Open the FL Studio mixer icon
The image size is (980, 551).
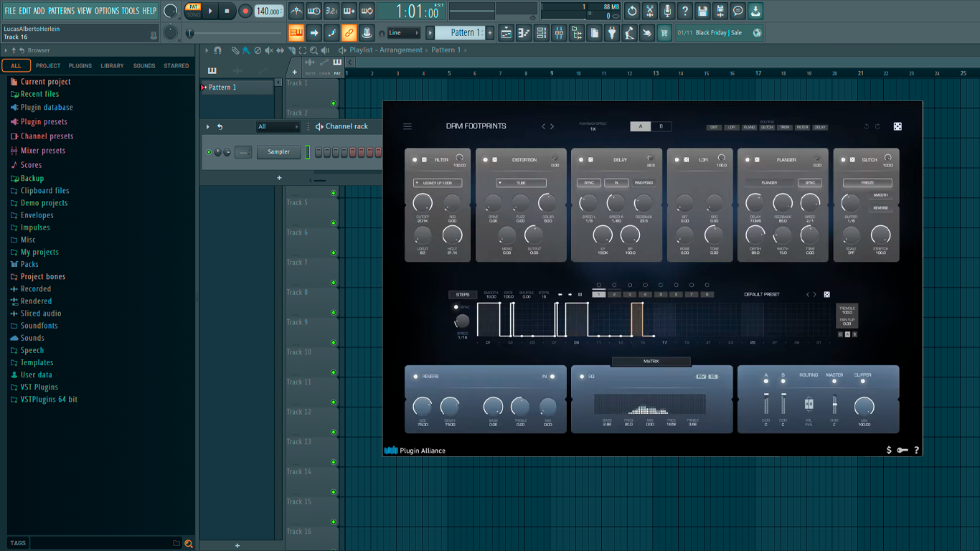pos(559,32)
